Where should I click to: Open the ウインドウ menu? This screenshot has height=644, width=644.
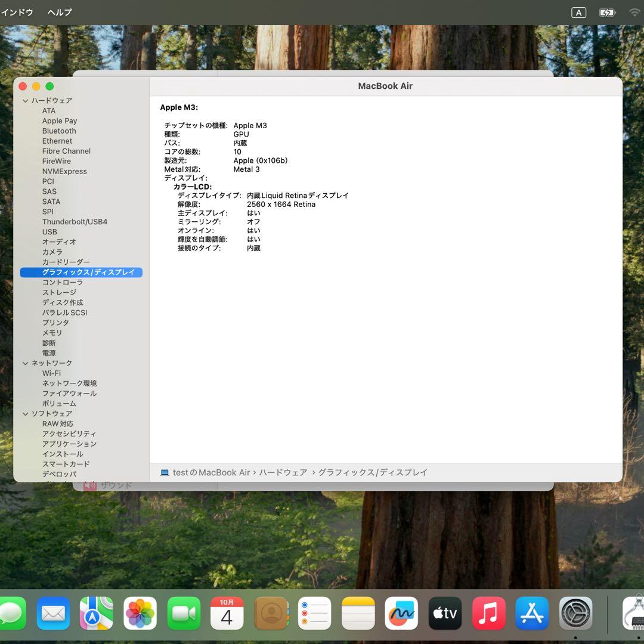[x=18, y=12]
